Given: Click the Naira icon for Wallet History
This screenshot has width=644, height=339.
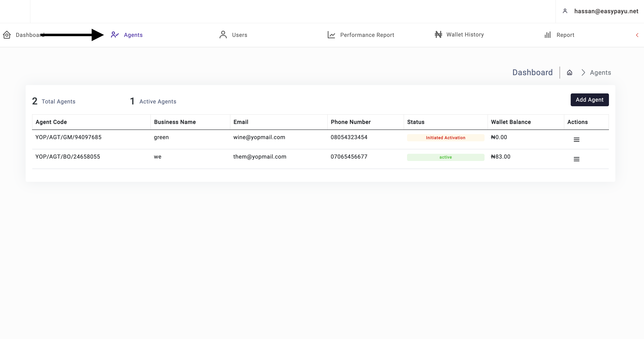Looking at the screenshot, I should tap(438, 34).
